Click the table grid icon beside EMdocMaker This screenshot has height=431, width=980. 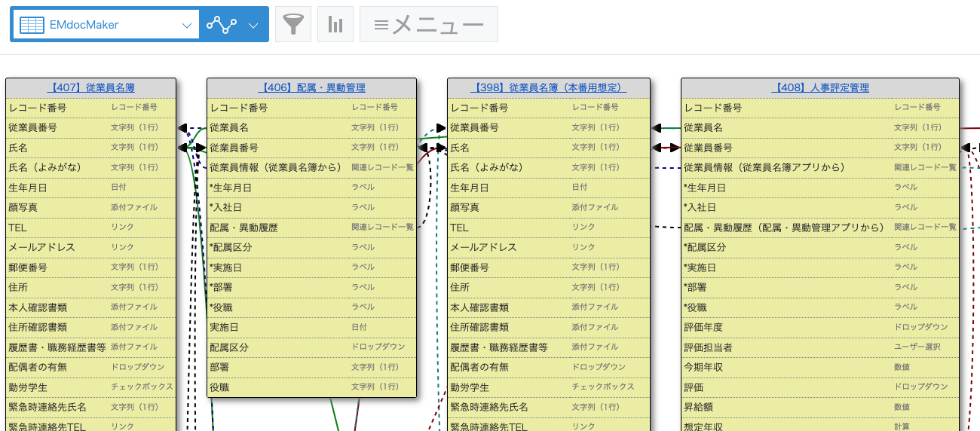(x=32, y=25)
